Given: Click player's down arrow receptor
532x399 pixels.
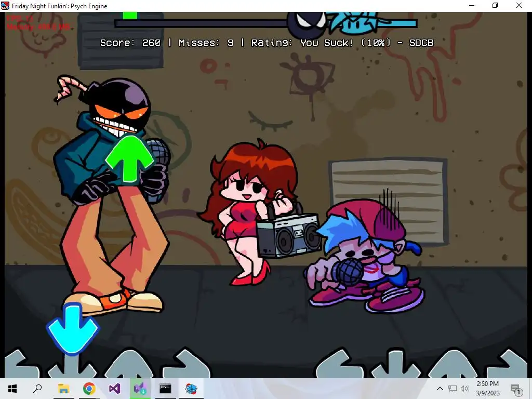Looking at the screenshot, I should pos(396,365).
